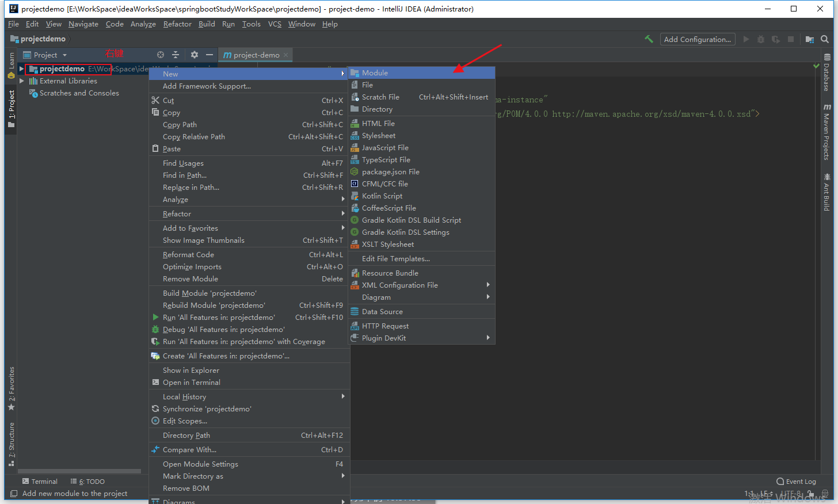Create a CoffeeScript File
This screenshot has height=504, width=838.
(422, 208)
